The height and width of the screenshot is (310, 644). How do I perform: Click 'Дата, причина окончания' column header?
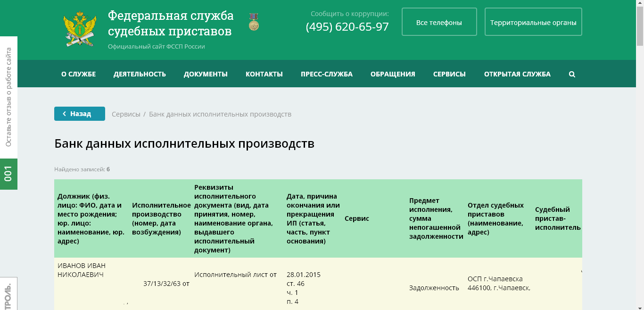tap(313, 218)
